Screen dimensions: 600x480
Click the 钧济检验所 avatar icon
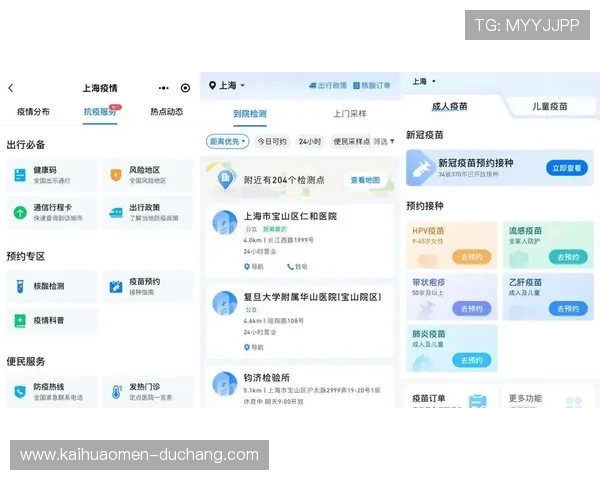(x=225, y=384)
